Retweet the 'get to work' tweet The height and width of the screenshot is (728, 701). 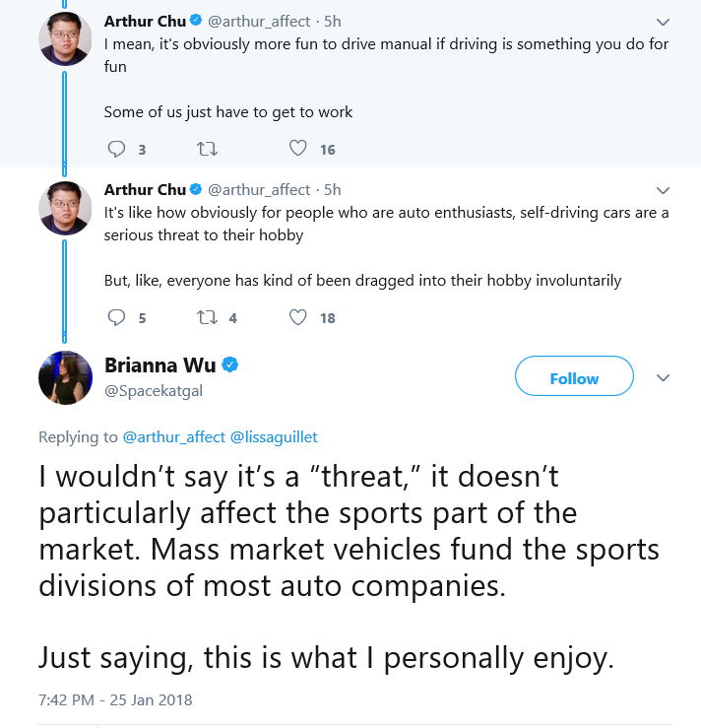point(207,149)
